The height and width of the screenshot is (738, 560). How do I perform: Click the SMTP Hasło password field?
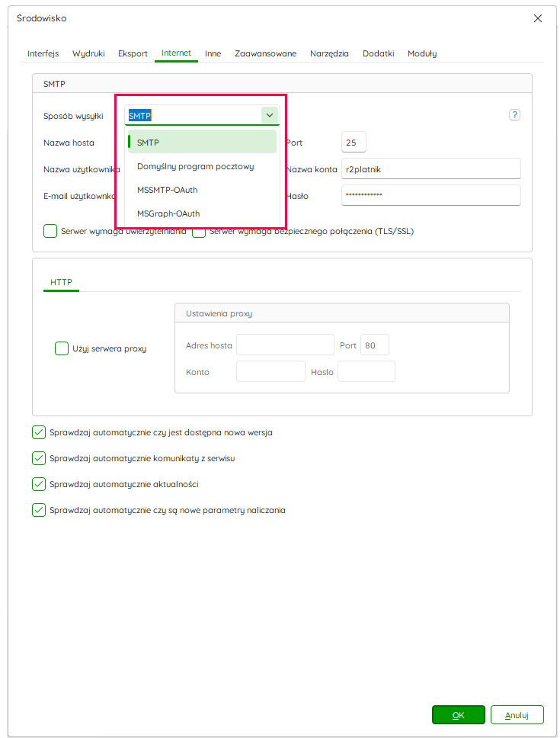(x=431, y=195)
